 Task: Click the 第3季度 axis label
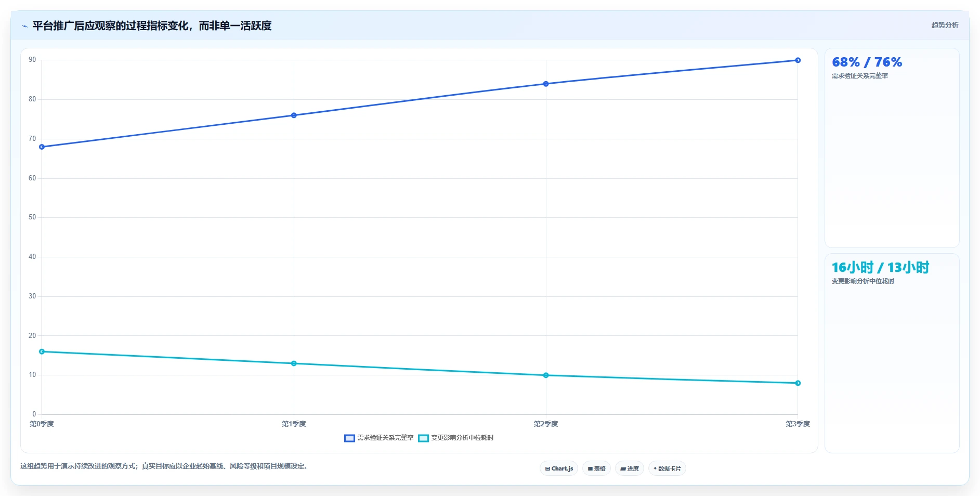tap(798, 424)
